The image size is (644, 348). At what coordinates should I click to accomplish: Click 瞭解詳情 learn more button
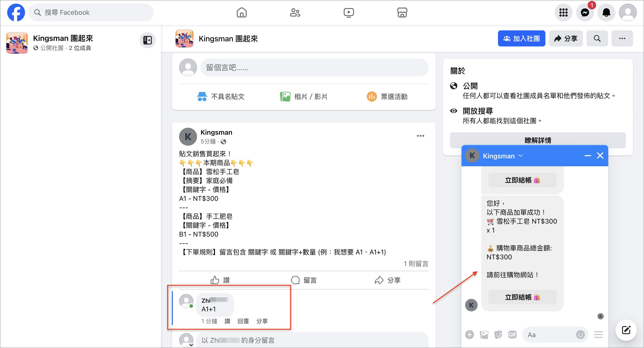(x=538, y=140)
